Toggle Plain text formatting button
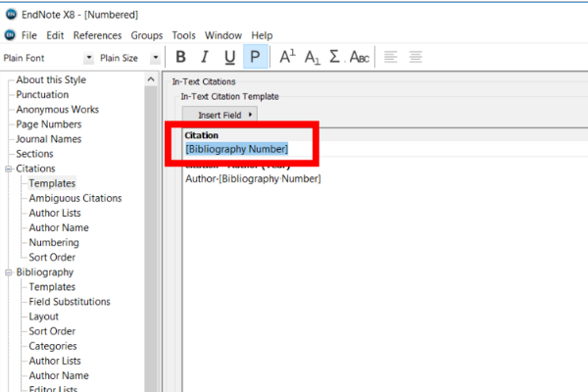This screenshot has width=588, height=392. point(255,57)
